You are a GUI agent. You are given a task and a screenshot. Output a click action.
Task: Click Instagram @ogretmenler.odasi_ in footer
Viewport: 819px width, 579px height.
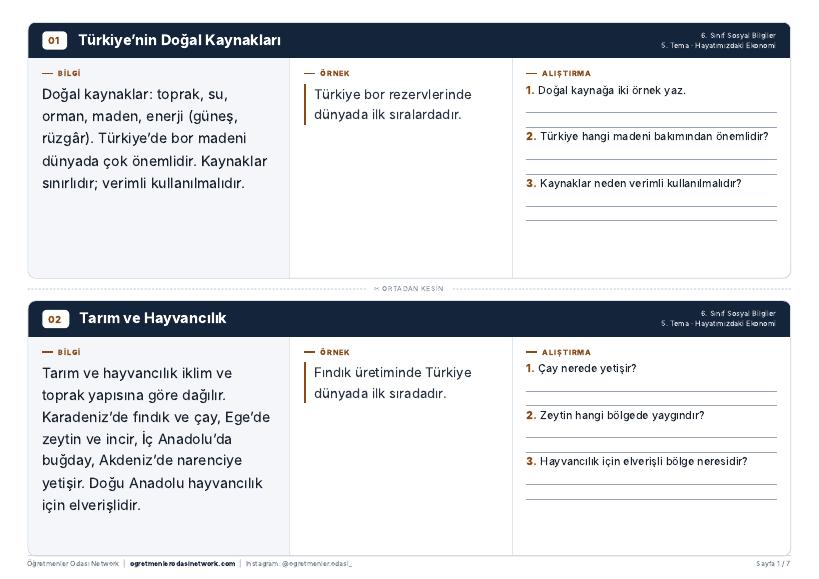[x=299, y=564]
